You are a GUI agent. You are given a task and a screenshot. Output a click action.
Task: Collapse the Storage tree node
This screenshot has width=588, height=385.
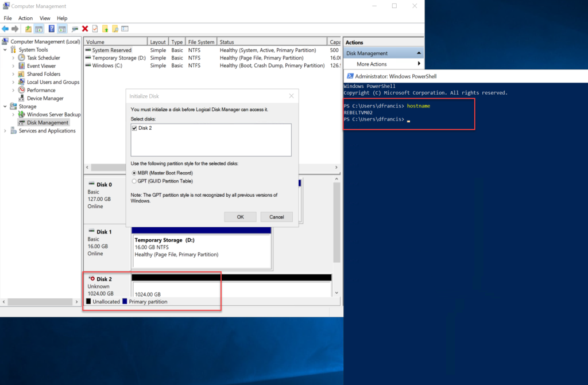(5, 106)
